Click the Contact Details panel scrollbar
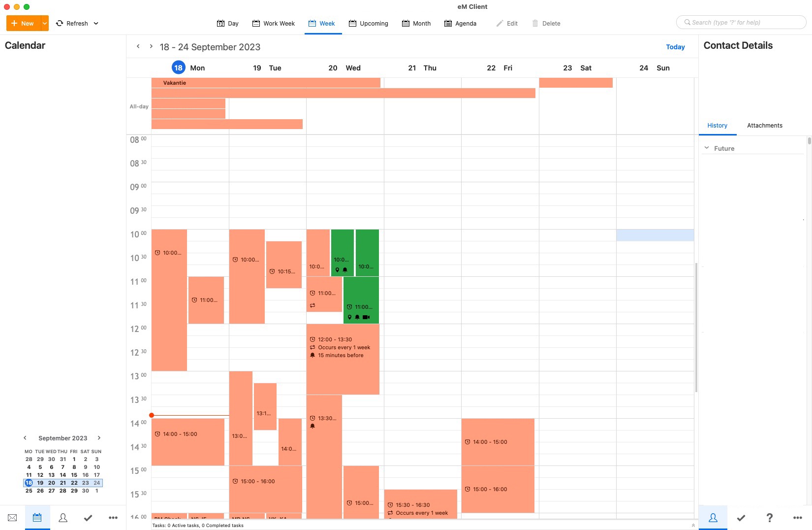812x530 pixels. (809, 141)
